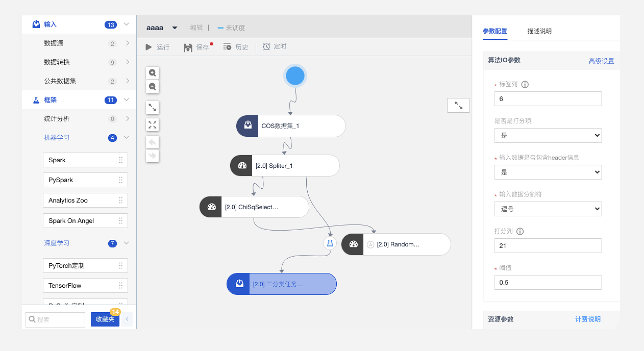
Task: Click the save disk icon
Action: pyautogui.click(x=188, y=47)
